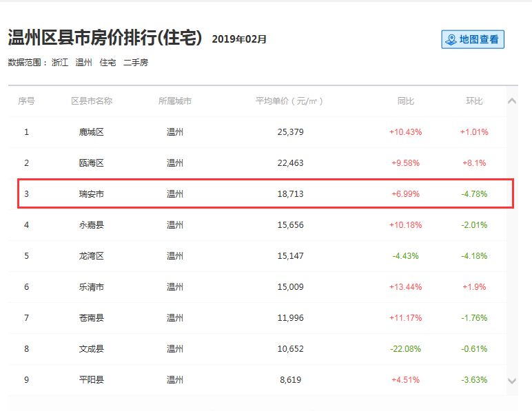Screen dimensions: 532x411
Task: Click the month-on-month value -4.18%
Action: 474,256
